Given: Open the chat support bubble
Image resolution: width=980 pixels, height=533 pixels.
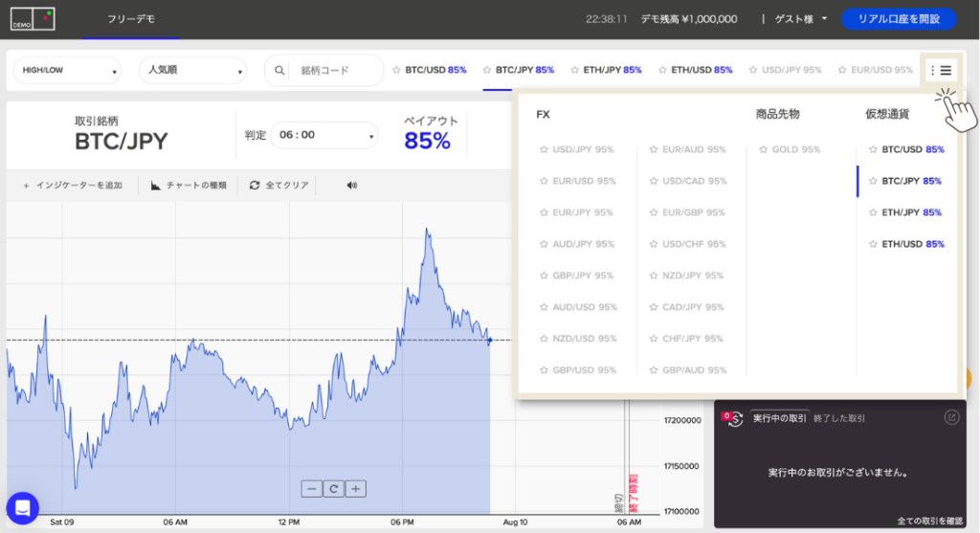Looking at the screenshot, I should point(23,508).
